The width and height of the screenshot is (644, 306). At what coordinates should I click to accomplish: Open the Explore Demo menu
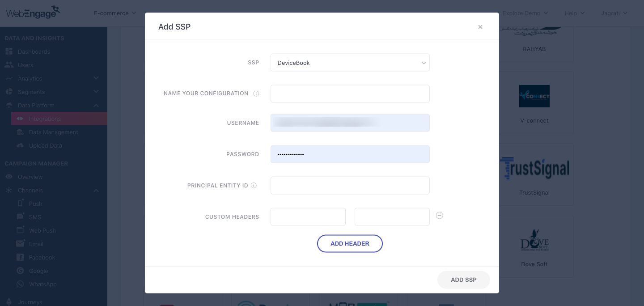525,13
